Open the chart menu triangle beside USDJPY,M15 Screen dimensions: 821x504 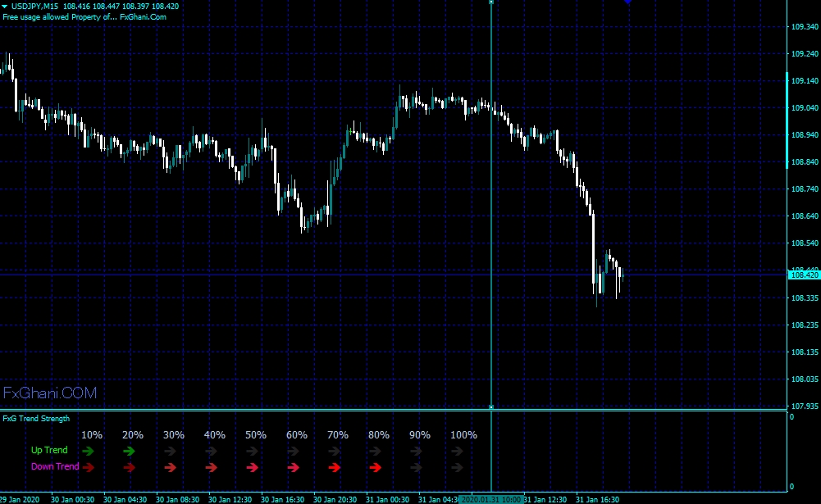5,7
